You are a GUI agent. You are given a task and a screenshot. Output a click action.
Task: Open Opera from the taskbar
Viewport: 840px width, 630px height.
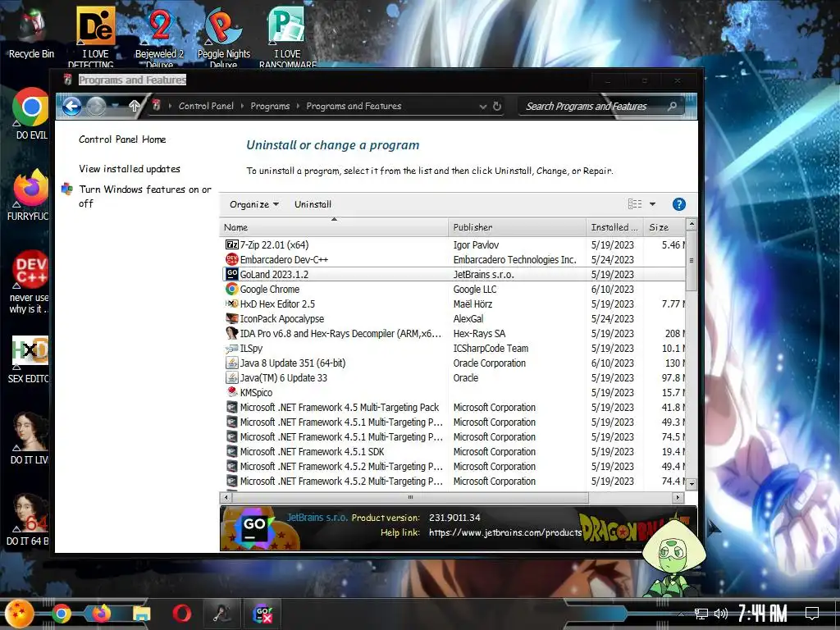181,614
